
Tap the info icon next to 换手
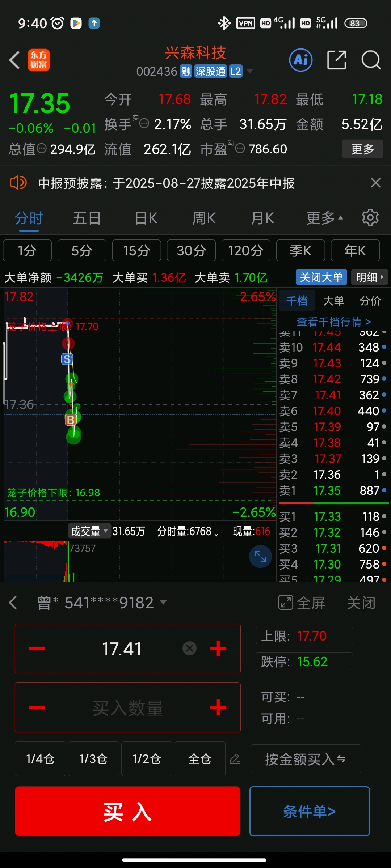pos(144,124)
